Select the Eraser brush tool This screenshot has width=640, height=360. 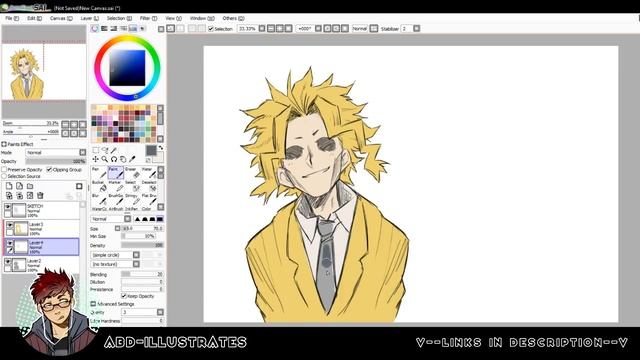(132, 173)
